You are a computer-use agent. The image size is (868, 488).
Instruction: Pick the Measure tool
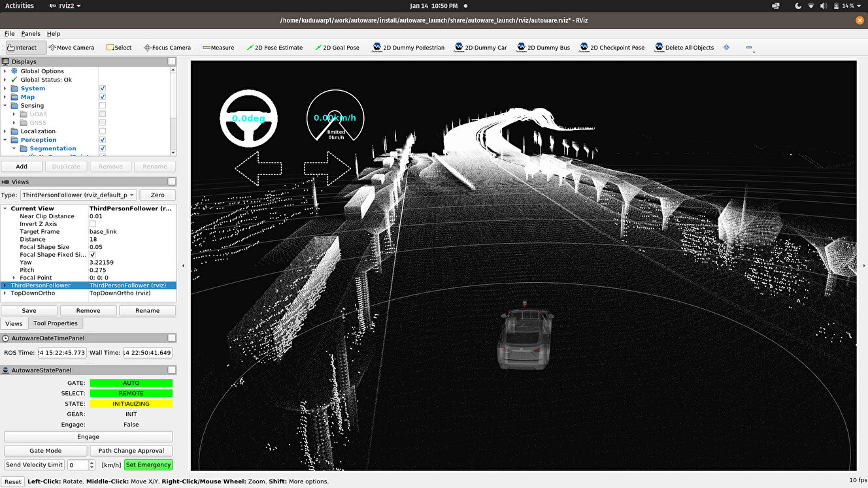[x=218, y=48]
